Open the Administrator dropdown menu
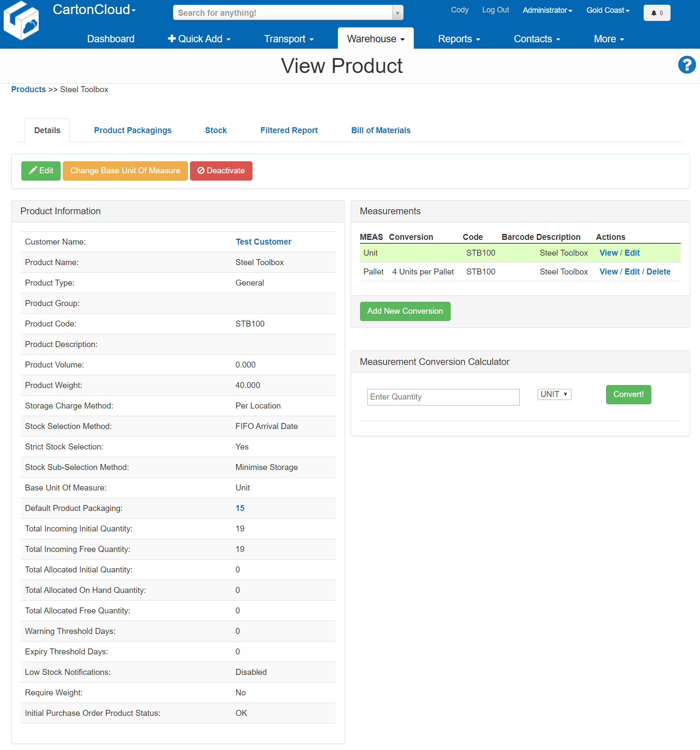700x750 pixels. click(547, 10)
